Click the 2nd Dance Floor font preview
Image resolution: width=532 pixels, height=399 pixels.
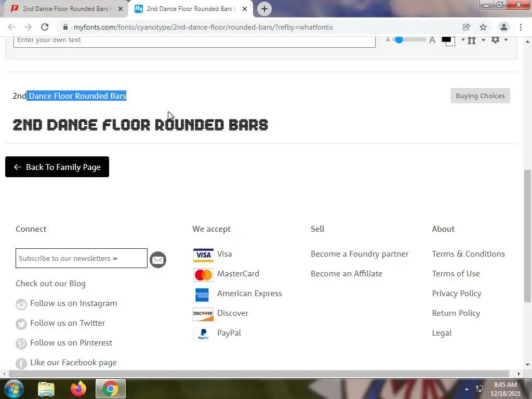click(140, 125)
